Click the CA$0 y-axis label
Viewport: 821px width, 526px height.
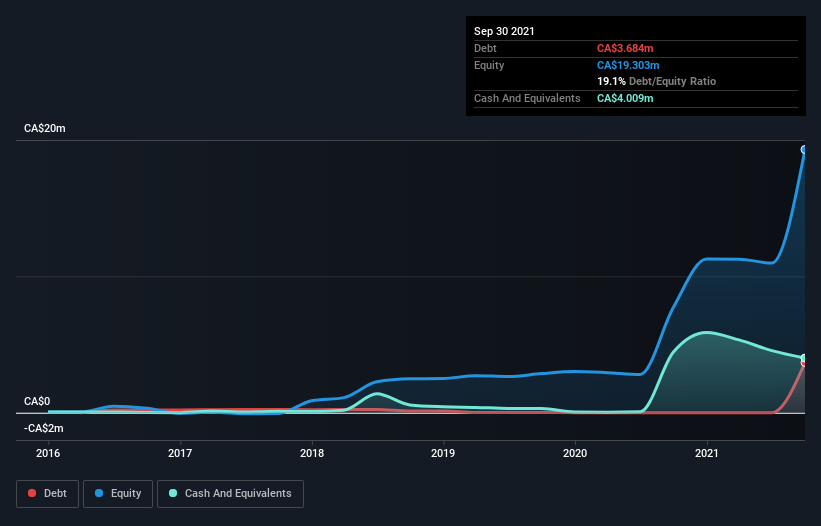(x=37, y=401)
